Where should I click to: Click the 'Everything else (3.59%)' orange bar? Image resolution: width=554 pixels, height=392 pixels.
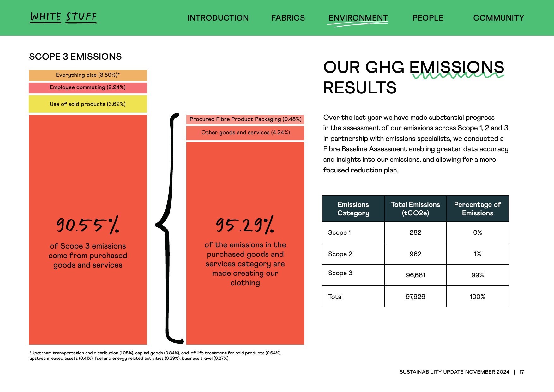coord(88,75)
